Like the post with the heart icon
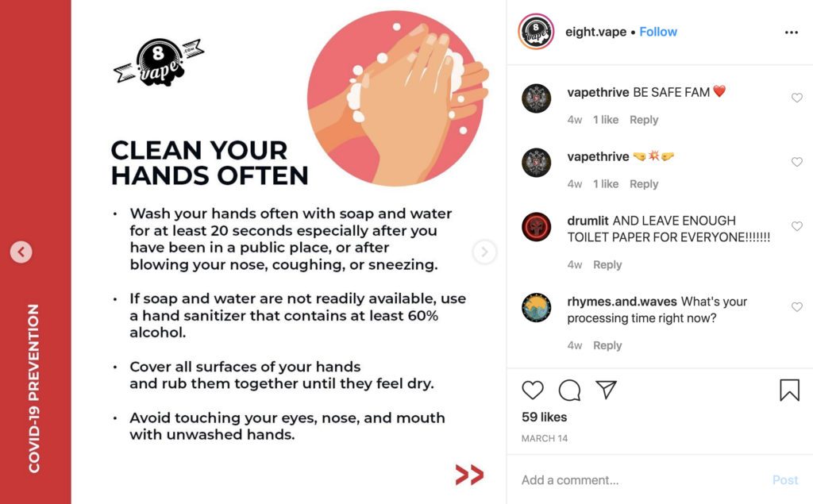The height and width of the screenshot is (504, 813). [x=533, y=390]
